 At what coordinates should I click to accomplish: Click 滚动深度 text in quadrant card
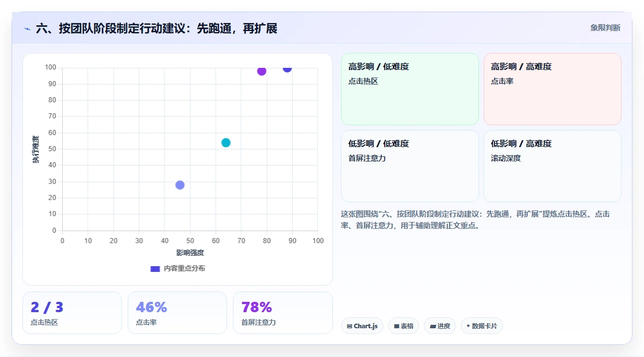505,158
